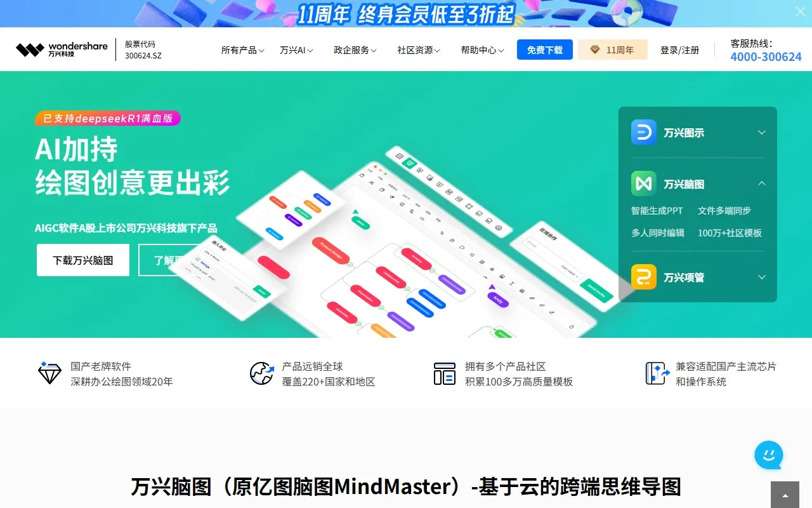The height and width of the screenshot is (508, 812).
Task: Click the icon beside 拥有多个产品社区
Action: (x=444, y=374)
